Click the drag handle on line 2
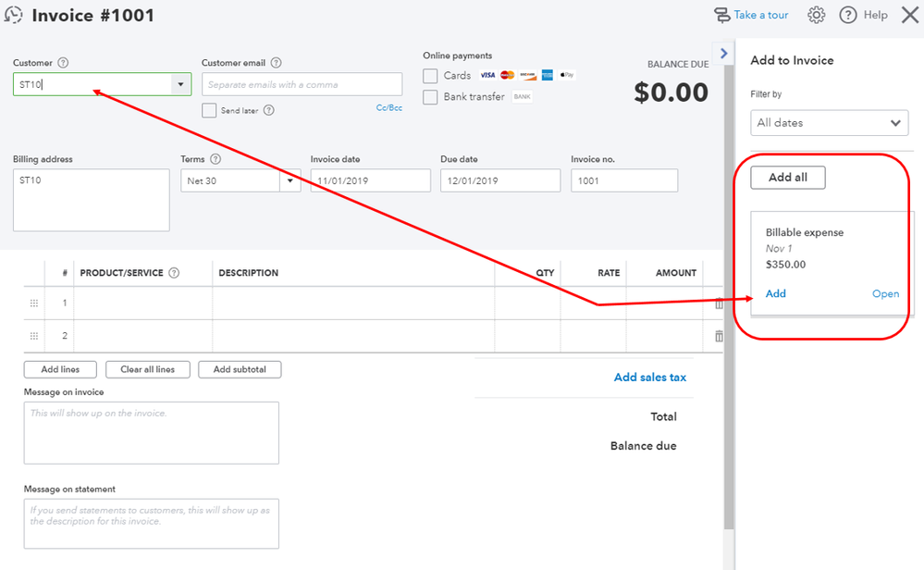 tap(33, 335)
